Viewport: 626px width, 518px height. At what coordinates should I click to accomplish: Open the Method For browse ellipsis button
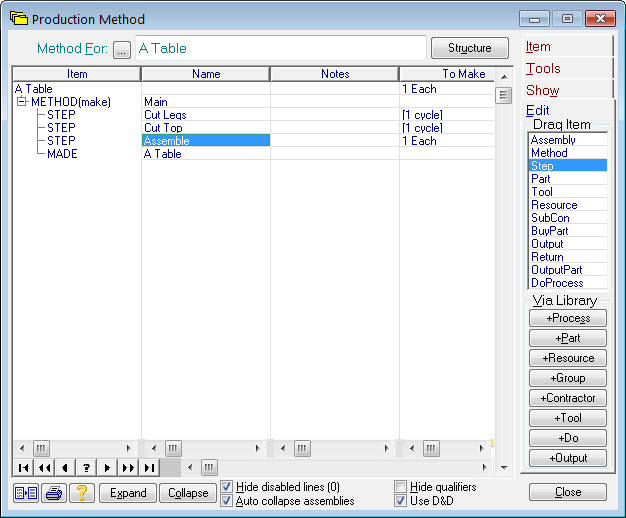(x=122, y=50)
